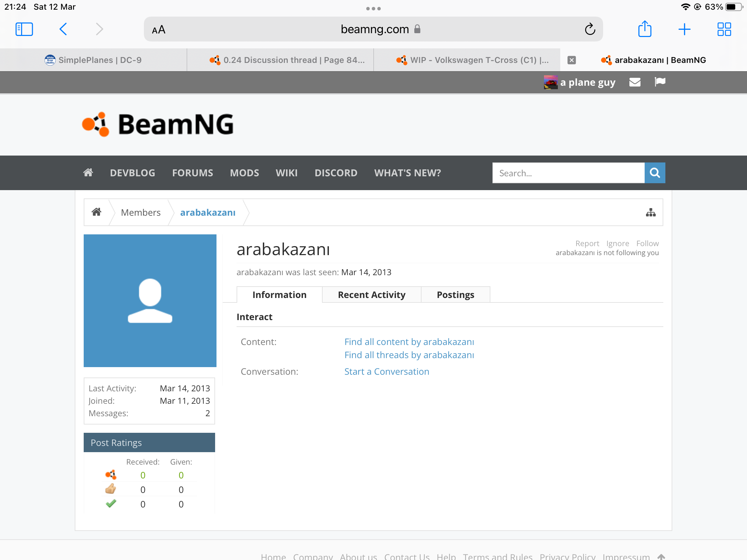Ignore user arabakazanı
Viewport: 747px width, 560px height.
[x=618, y=243]
